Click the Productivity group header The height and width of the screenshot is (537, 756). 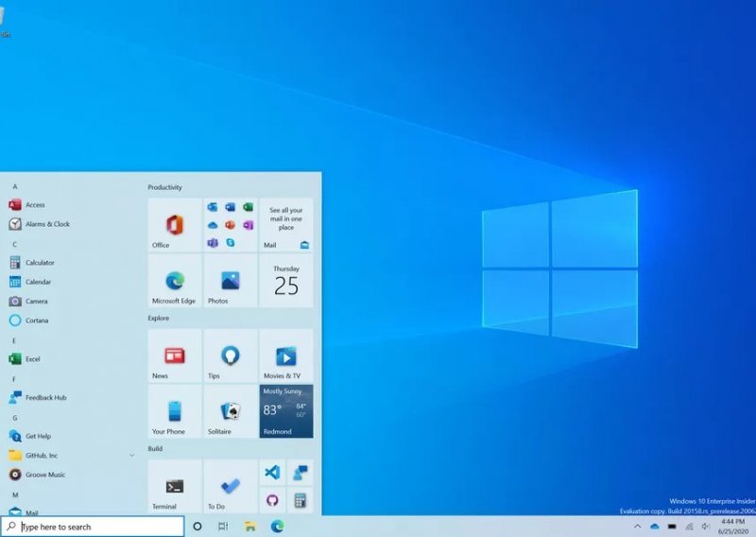pyautogui.click(x=164, y=187)
